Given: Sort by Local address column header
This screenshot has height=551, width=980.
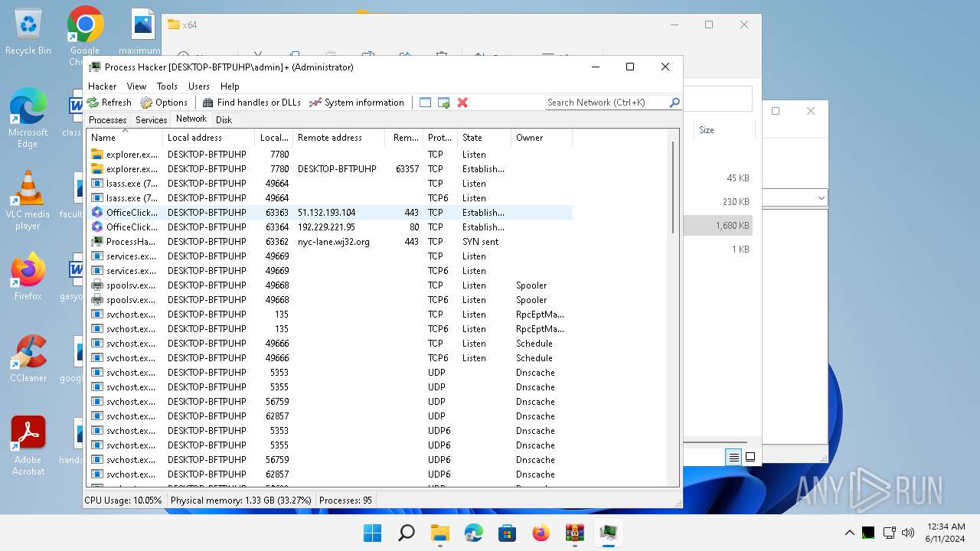Looking at the screenshot, I should 209,138.
